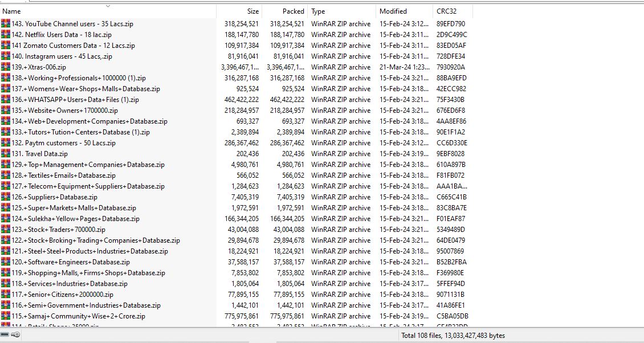This screenshot has width=644, height=343.
Task: Sort archives by the Modified column
Action: click(x=393, y=11)
